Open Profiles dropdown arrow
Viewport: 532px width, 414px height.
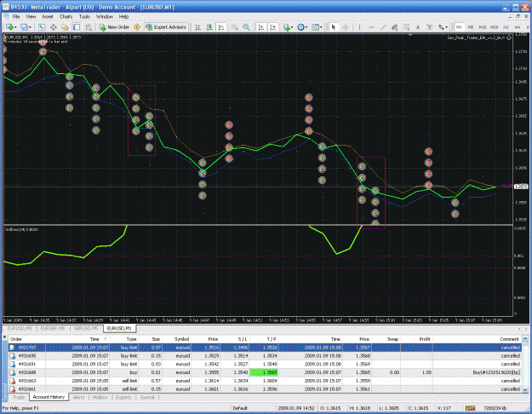[x=30, y=27]
